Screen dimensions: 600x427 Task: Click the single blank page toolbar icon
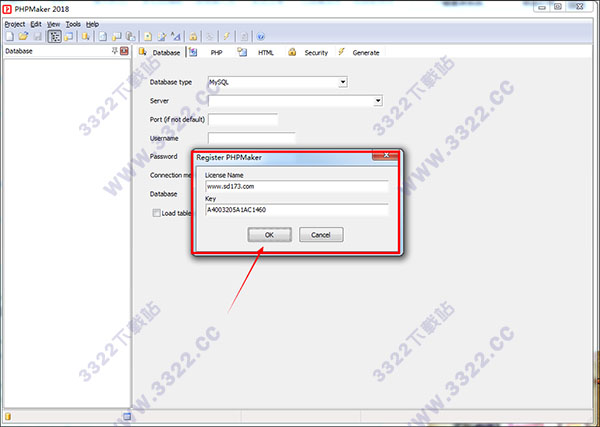tap(103, 36)
